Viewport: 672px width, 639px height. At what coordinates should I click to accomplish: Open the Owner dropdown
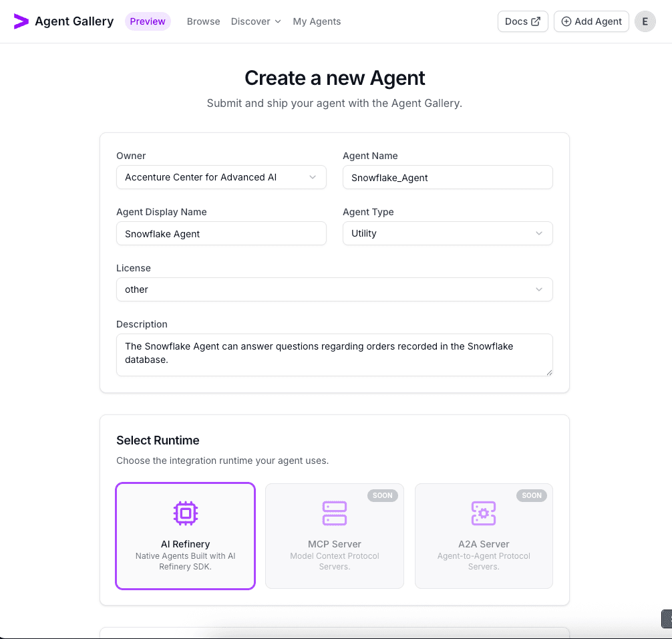point(221,177)
